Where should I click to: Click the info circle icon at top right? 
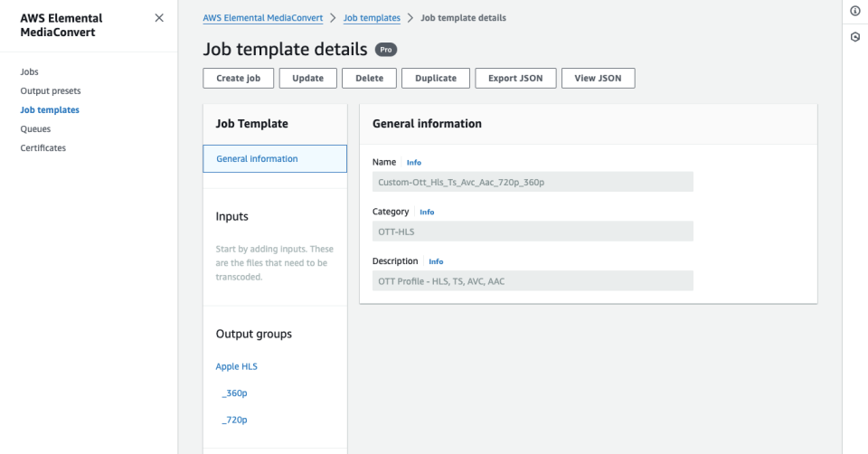pyautogui.click(x=855, y=11)
